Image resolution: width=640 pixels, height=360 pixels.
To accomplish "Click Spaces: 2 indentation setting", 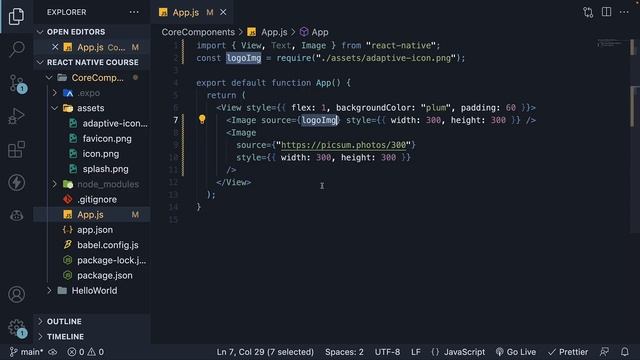I will pos(344,352).
